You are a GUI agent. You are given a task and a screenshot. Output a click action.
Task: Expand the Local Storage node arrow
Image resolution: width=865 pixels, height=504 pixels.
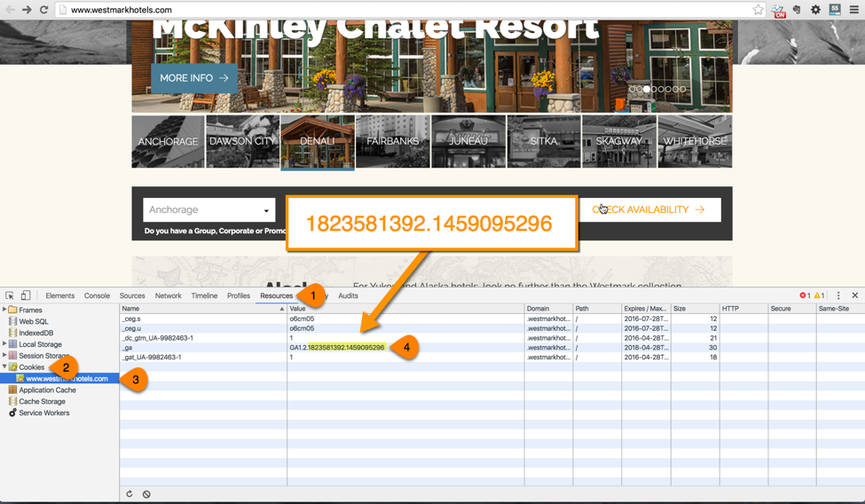point(4,344)
